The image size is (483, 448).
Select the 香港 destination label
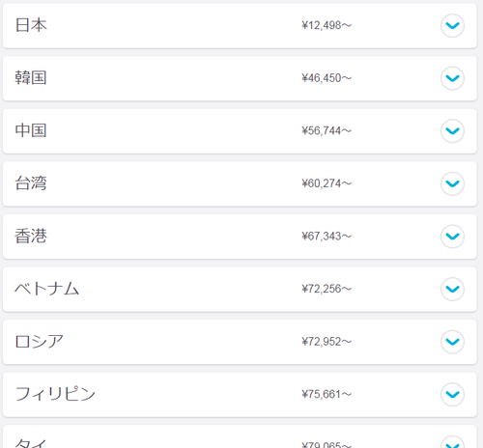point(31,236)
